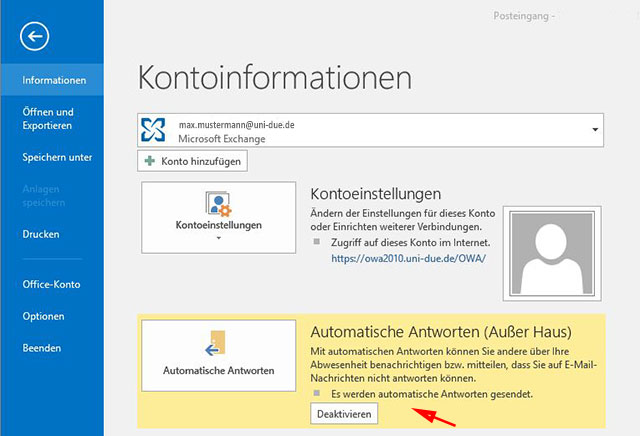This screenshot has width=640, height=436.
Task: Open the dropdown arrow below Kontoeinstellungen
Action: tap(219, 241)
